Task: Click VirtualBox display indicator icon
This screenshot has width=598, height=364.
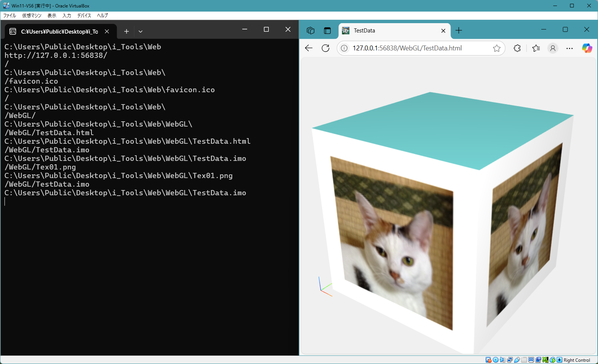Action: (x=531, y=360)
